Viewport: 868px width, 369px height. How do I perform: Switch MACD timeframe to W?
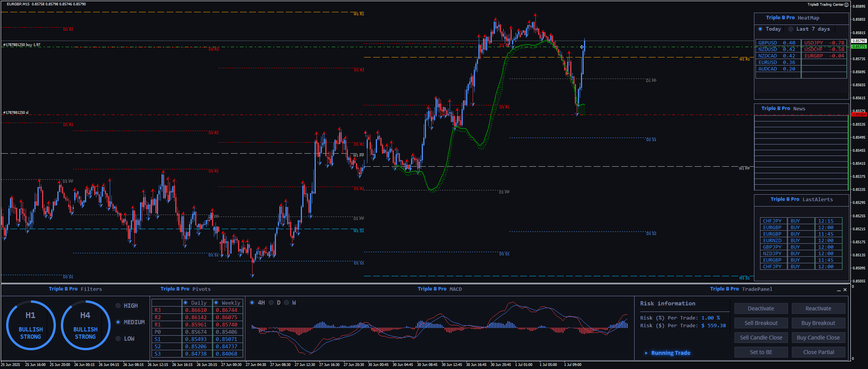(x=287, y=303)
